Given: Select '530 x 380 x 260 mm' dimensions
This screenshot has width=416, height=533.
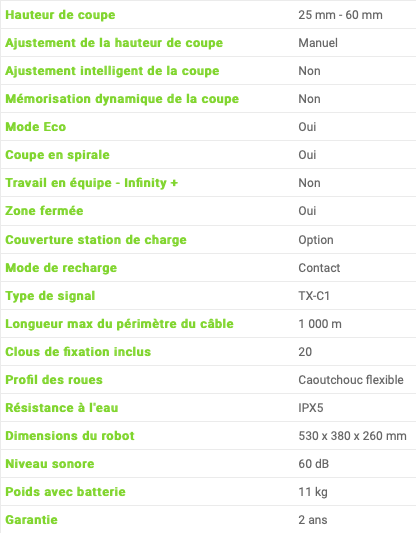Looking at the screenshot, I should [352, 436].
